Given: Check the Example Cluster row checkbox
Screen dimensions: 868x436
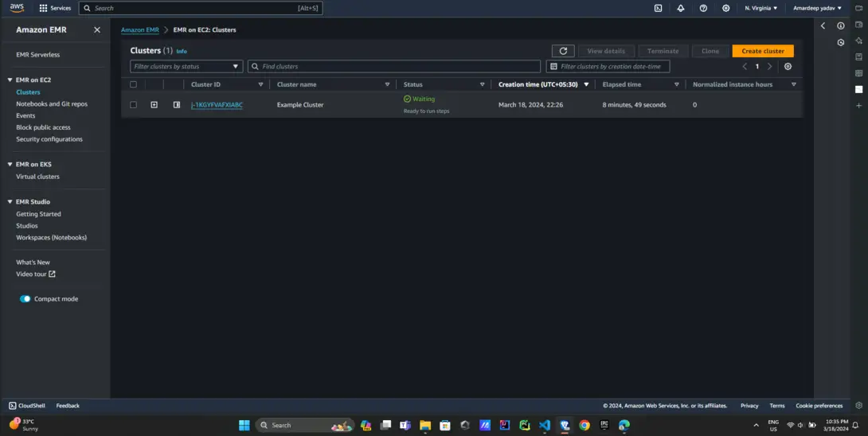Looking at the screenshot, I should pyautogui.click(x=134, y=104).
